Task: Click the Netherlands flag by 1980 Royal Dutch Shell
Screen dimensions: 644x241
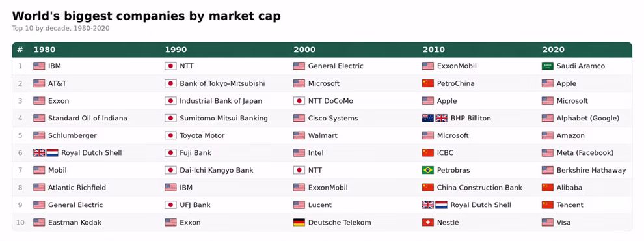Action: click(x=52, y=153)
